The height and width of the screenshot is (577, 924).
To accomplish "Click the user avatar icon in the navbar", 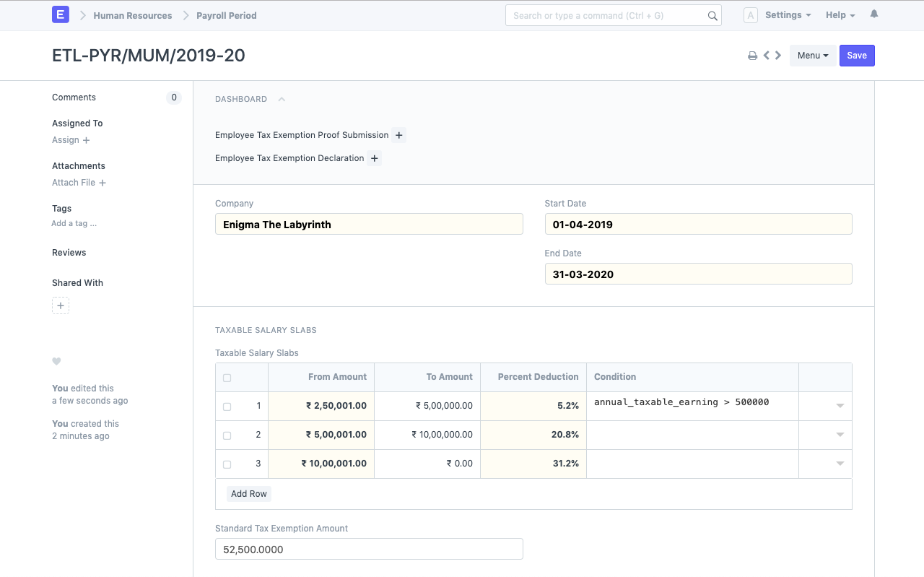I will pos(750,14).
